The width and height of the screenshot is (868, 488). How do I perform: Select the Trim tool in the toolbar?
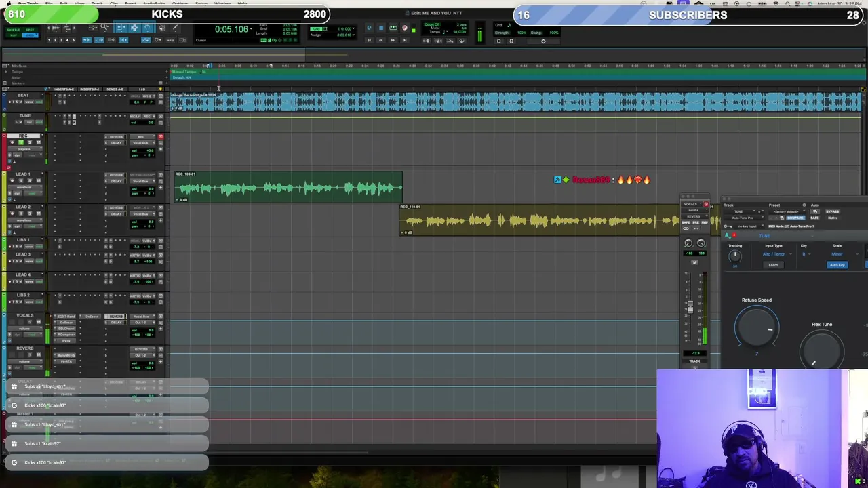tap(121, 28)
